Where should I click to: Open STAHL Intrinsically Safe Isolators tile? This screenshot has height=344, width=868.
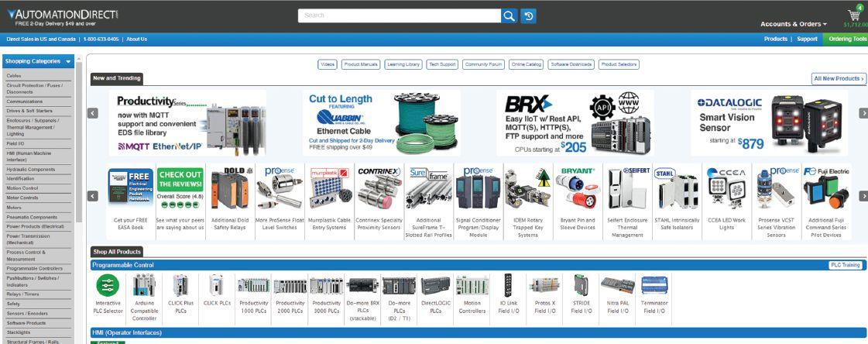point(677,201)
